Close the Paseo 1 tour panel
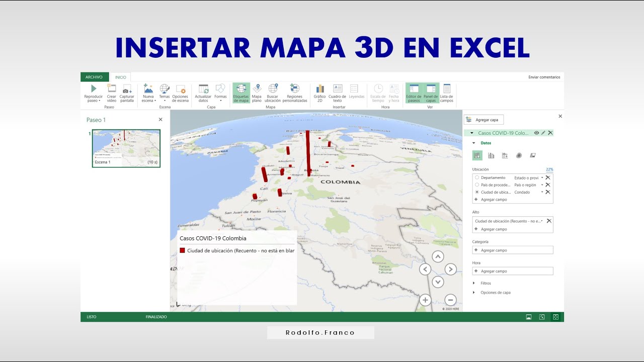Screen dimensions: 644x362 pos(160,120)
